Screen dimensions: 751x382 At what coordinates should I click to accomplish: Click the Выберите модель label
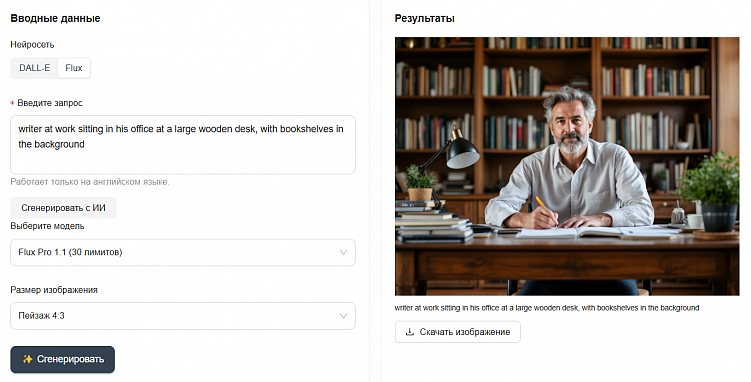(x=47, y=226)
